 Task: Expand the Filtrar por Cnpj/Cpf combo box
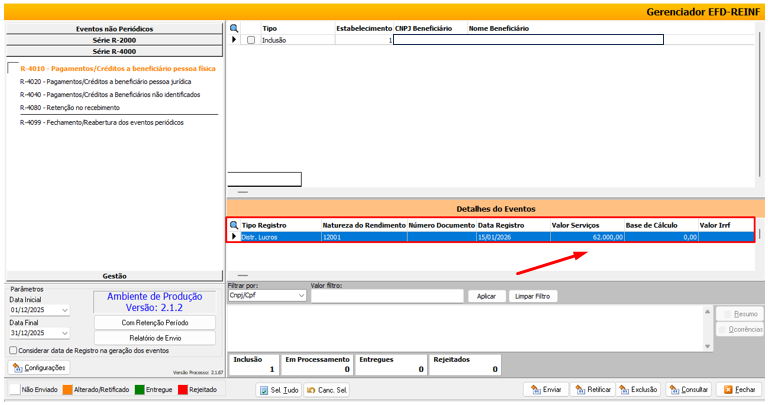(301, 296)
